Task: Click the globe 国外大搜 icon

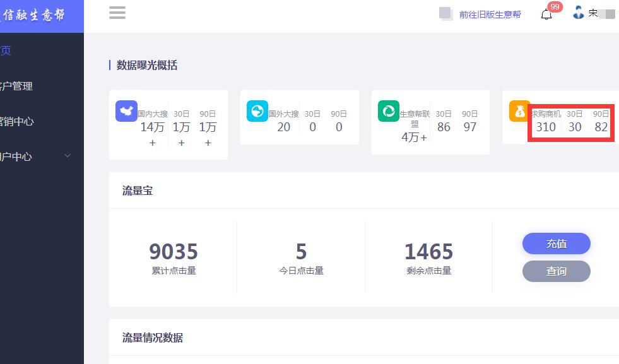Action: tap(257, 112)
